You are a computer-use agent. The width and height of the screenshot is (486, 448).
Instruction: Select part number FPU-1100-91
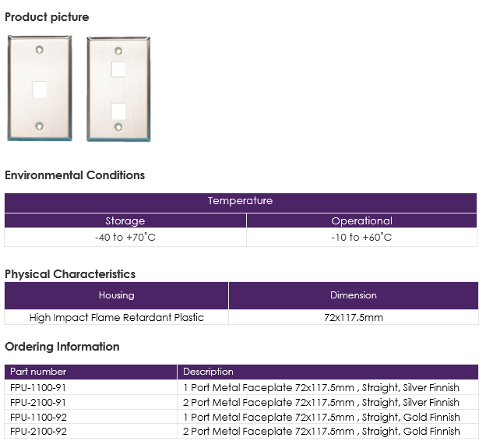tap(38, 387)
